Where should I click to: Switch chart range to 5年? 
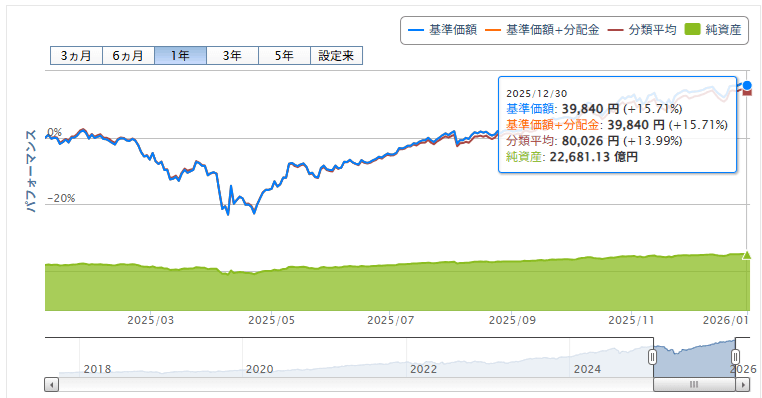click(284, 56)
